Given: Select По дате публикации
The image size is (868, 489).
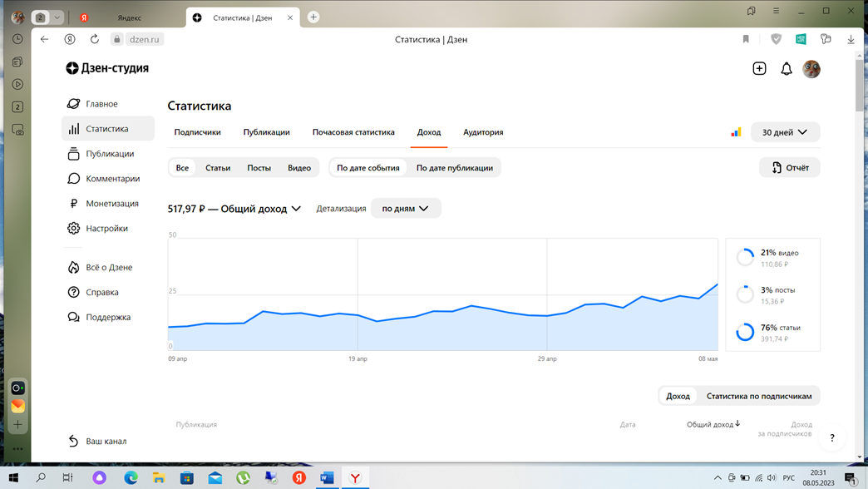Looking at the screenshot, I should [455, 167].
